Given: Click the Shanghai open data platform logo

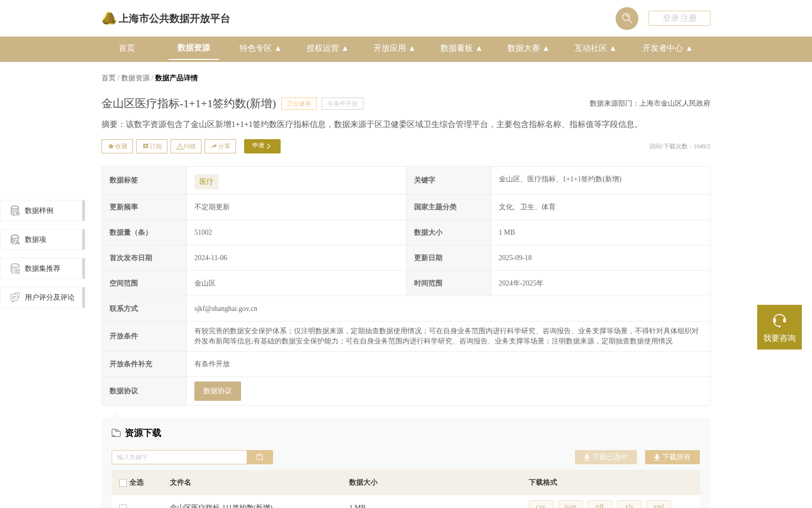Looking at the screenshot, I should tap(165, 18).
